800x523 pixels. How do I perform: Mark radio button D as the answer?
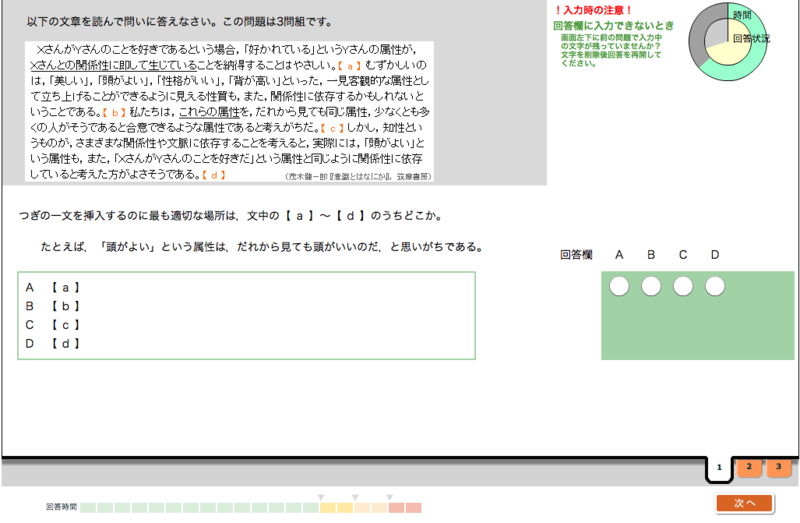click(x=714, y=287)
